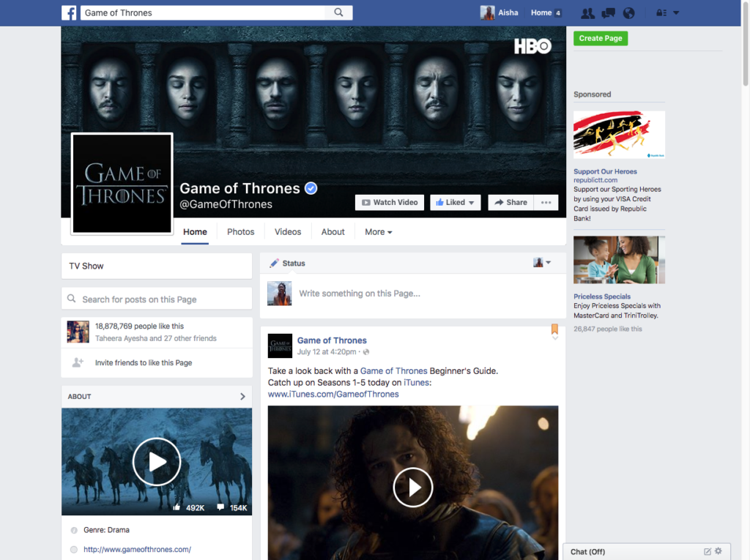Switch to the Photos tab
750x560 pixels.
(x=240, y=232)
